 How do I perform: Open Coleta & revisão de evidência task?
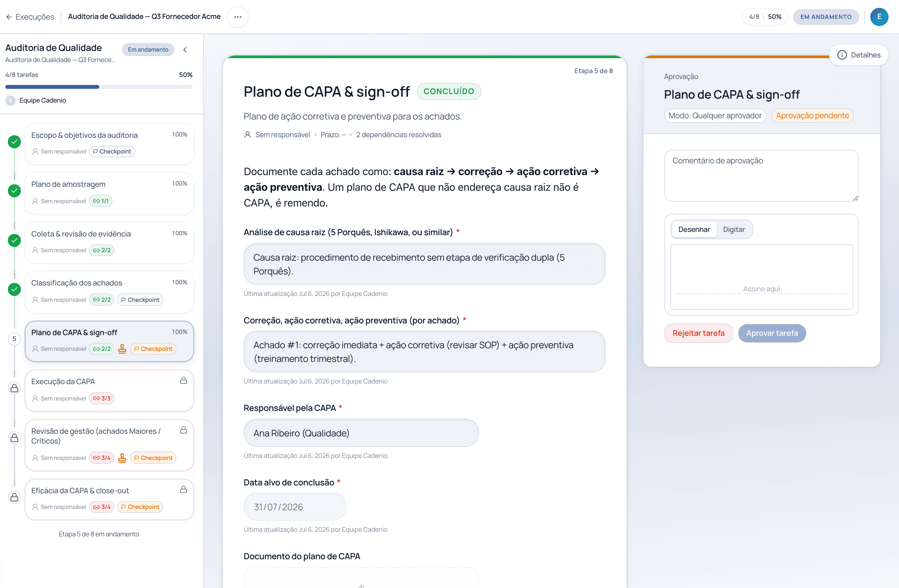tap(109, 242)
